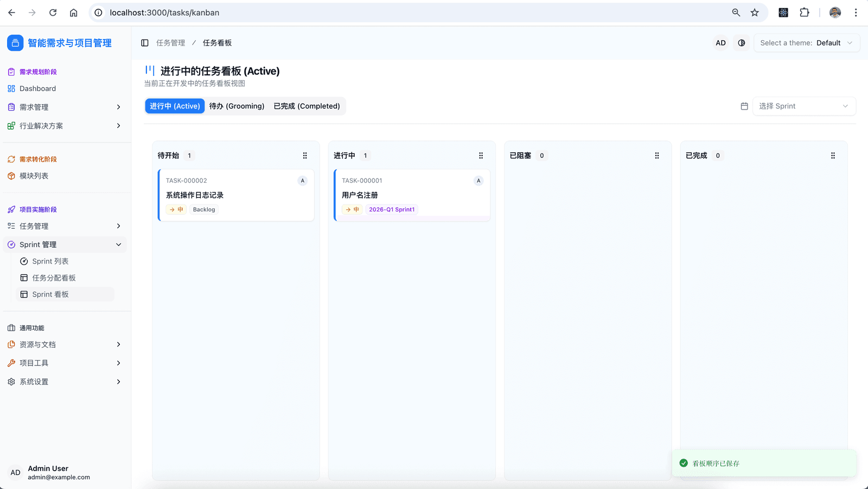Open the 选择 Sprint dropdown
Screen dimensions: 868x489
click(x=803, y=106)
